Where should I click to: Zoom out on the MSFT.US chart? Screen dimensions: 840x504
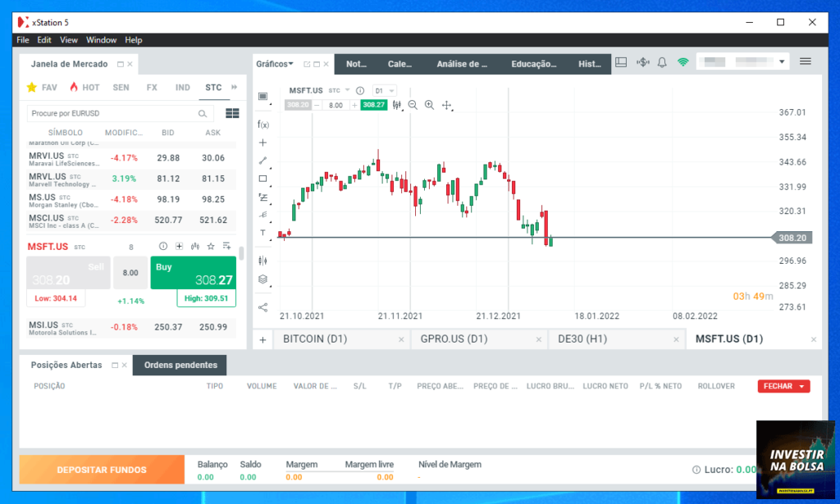[x=413, y=105]
